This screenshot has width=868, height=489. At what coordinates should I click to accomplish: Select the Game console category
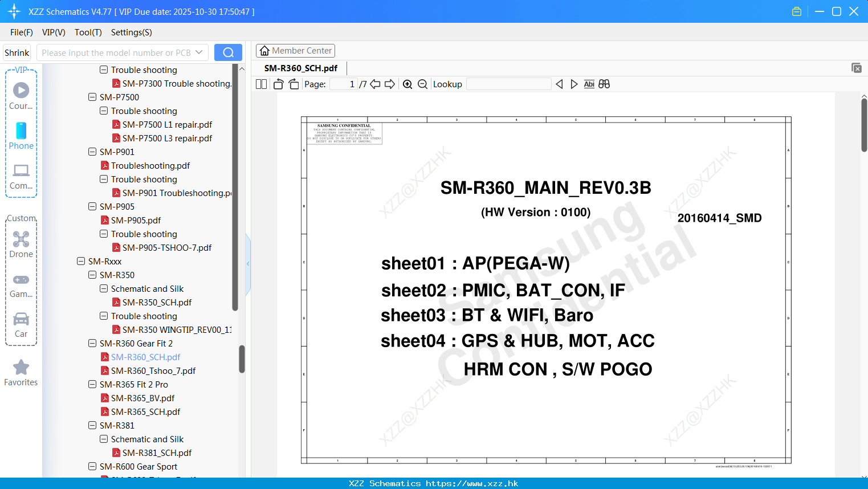click(x=21, y=286)
